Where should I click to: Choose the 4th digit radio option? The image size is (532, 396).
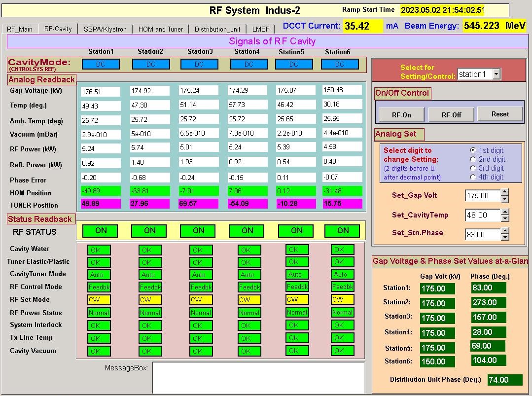click(x=473, y=177)
